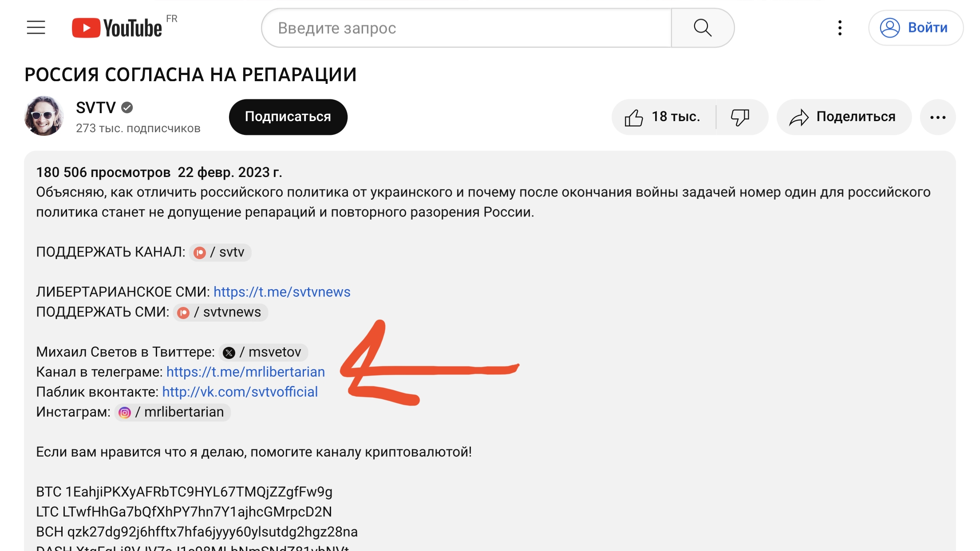Open the t.me/svtvnews Telegram link
980x551 pixels.
282,292
